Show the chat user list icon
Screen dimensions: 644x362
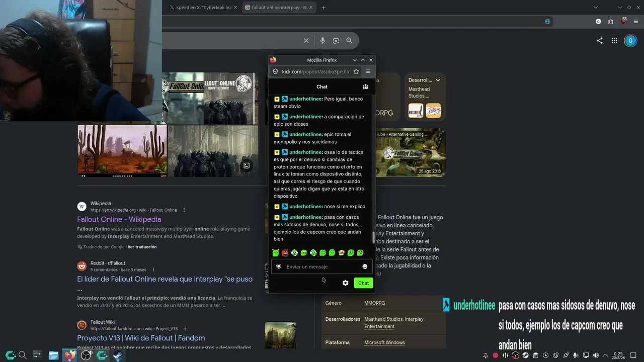point(365,86)
